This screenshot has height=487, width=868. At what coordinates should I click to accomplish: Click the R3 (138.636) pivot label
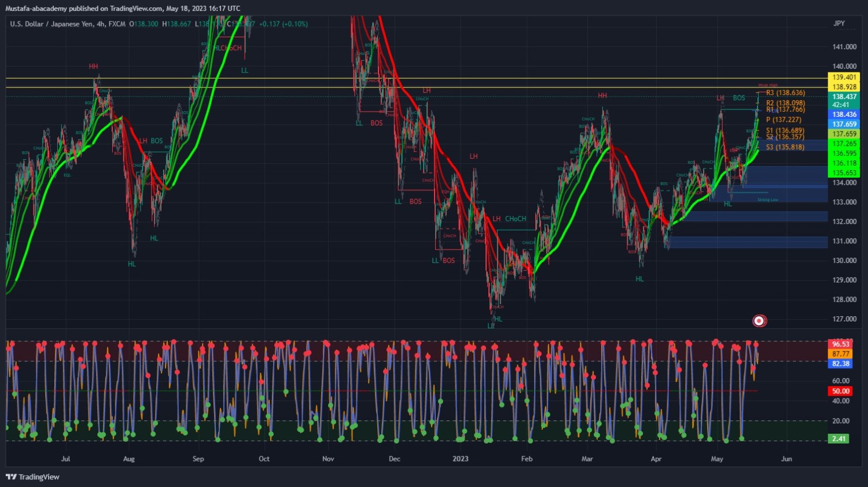point(785,93)
